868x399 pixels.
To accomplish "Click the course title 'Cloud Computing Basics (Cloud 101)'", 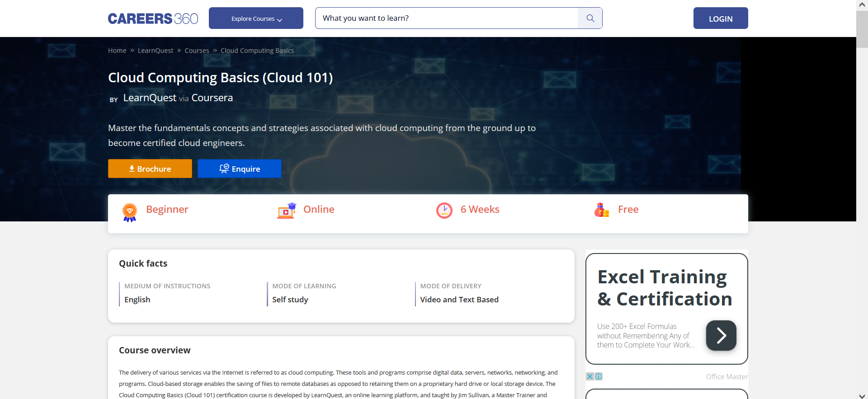I will click(x=220, y=78).
